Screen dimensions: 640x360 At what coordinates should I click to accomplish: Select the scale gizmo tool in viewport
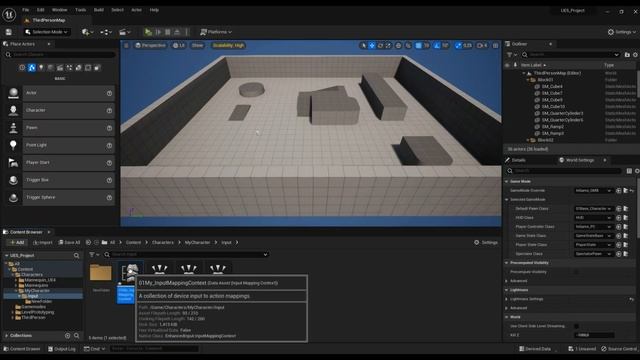click(388, 45)
